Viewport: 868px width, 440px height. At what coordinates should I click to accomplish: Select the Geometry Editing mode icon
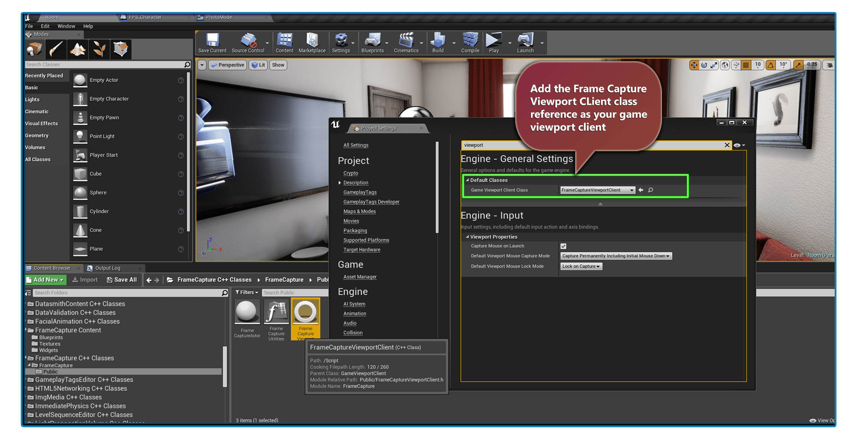click(120, 49)
